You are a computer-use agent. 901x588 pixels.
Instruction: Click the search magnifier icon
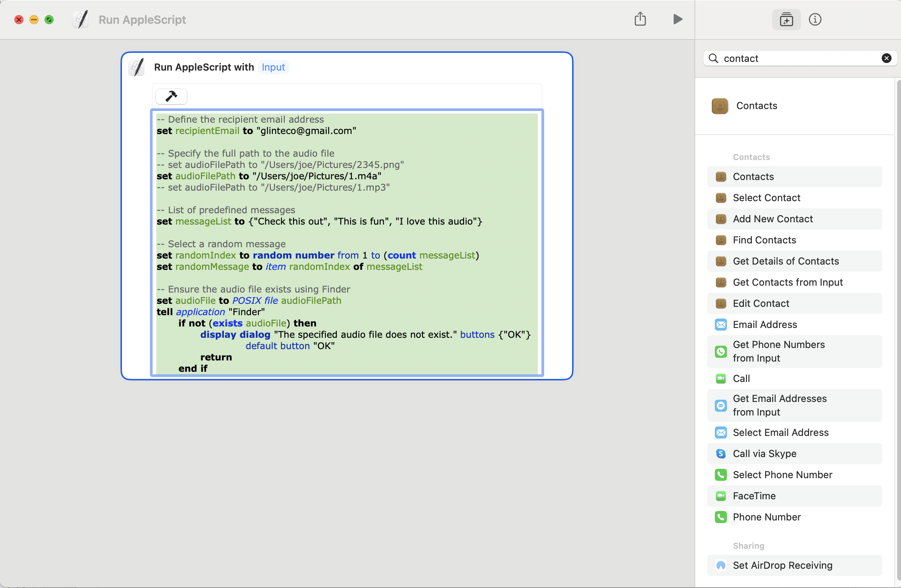[x=713, y=58]
